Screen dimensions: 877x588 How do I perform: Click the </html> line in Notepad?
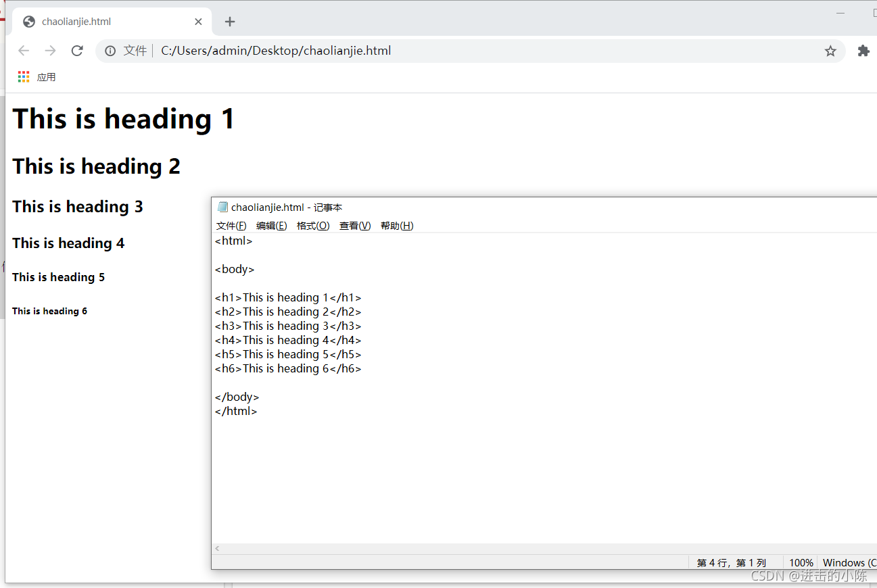click(236, 411)
